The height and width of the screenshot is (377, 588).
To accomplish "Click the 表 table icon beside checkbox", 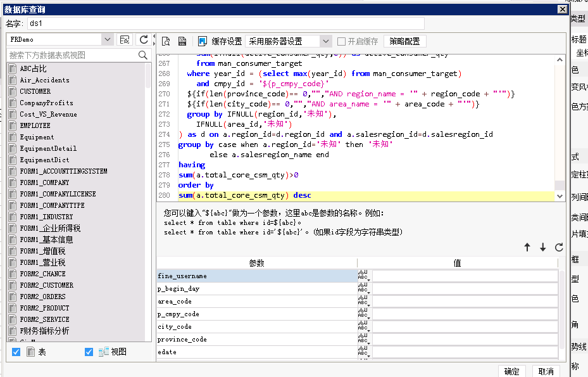I will pos(31,352).
